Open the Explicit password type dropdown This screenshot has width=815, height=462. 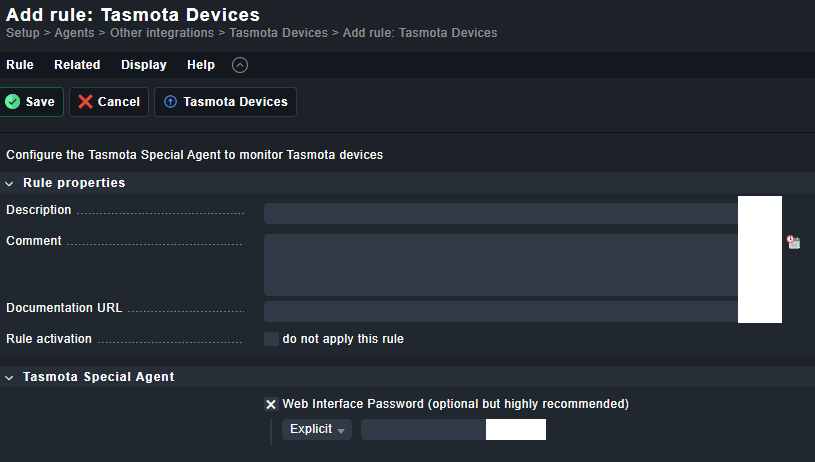point(316,429)
